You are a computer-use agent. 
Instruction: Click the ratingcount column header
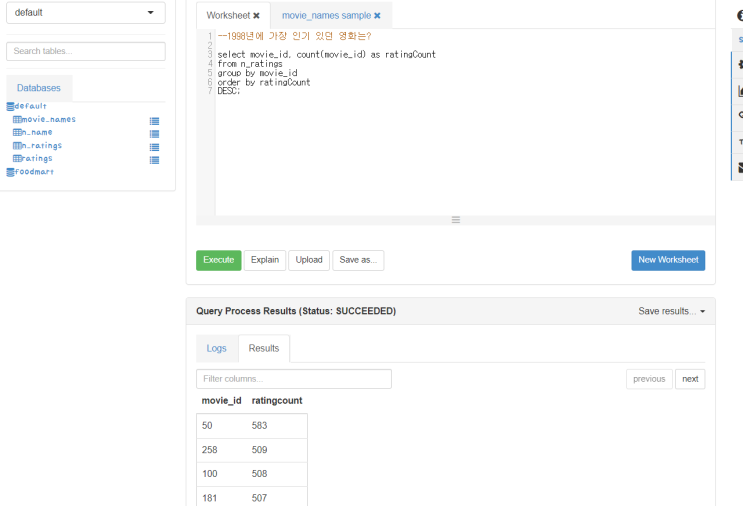coord(277,401)
